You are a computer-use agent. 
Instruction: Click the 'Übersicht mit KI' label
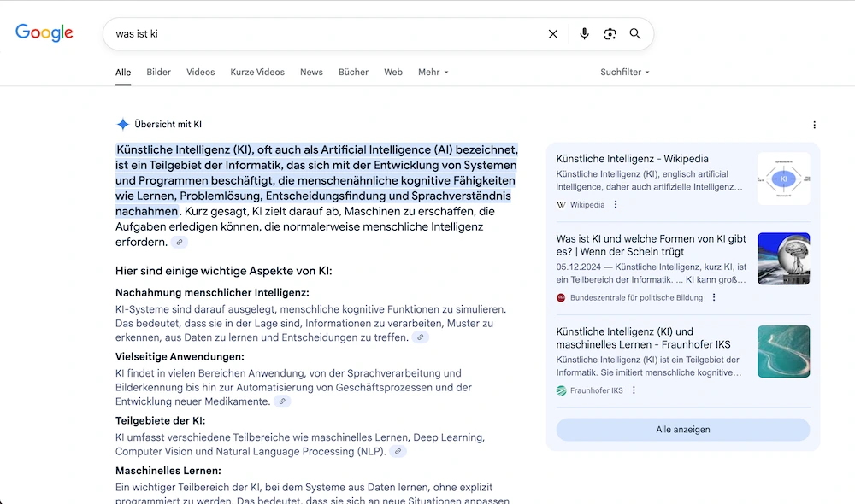pos(168,124)
